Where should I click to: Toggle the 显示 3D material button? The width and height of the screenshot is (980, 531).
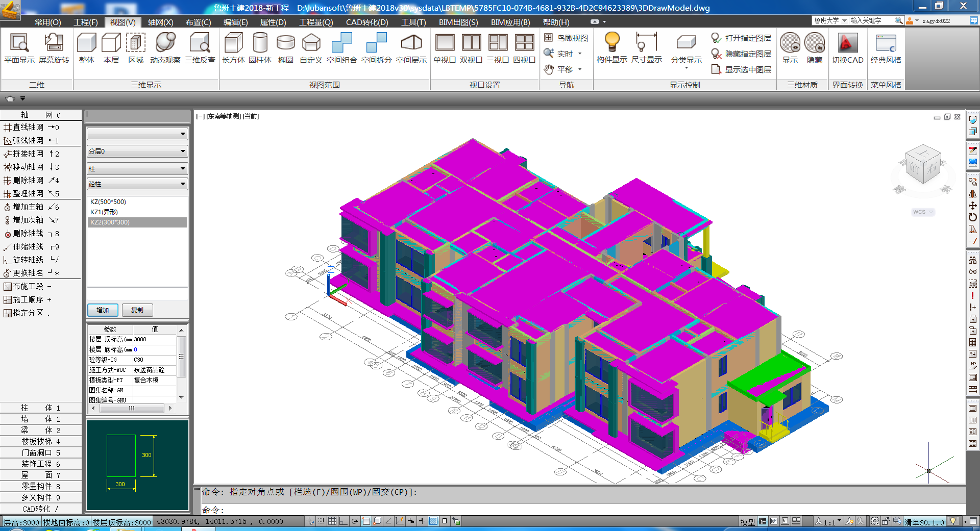point(790,43)
